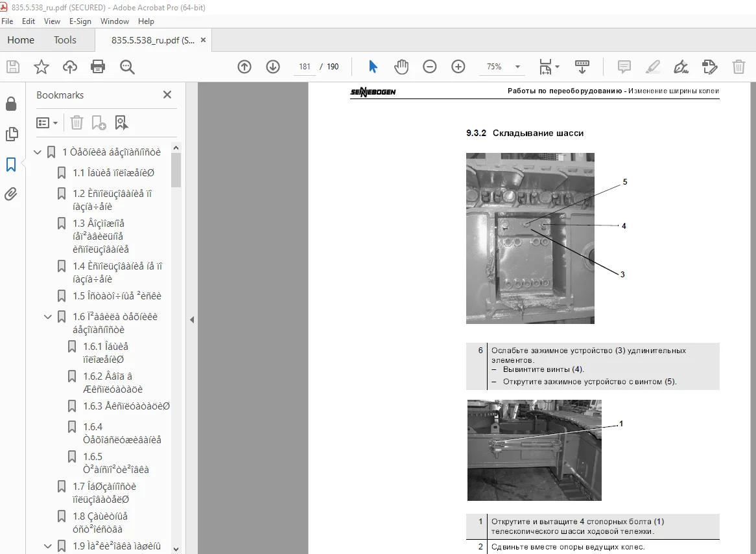Open security lock panel in sidebar

pos(11,104)
